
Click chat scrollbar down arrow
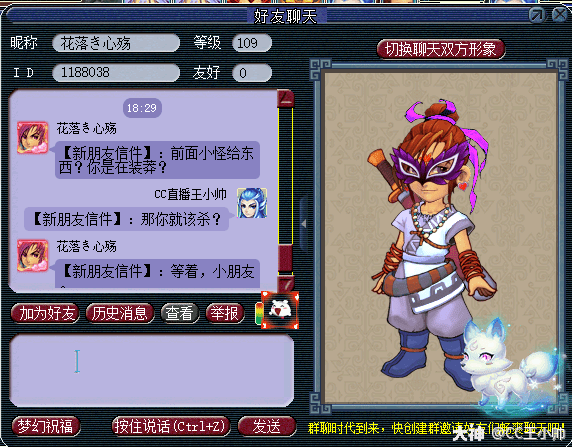286,284
